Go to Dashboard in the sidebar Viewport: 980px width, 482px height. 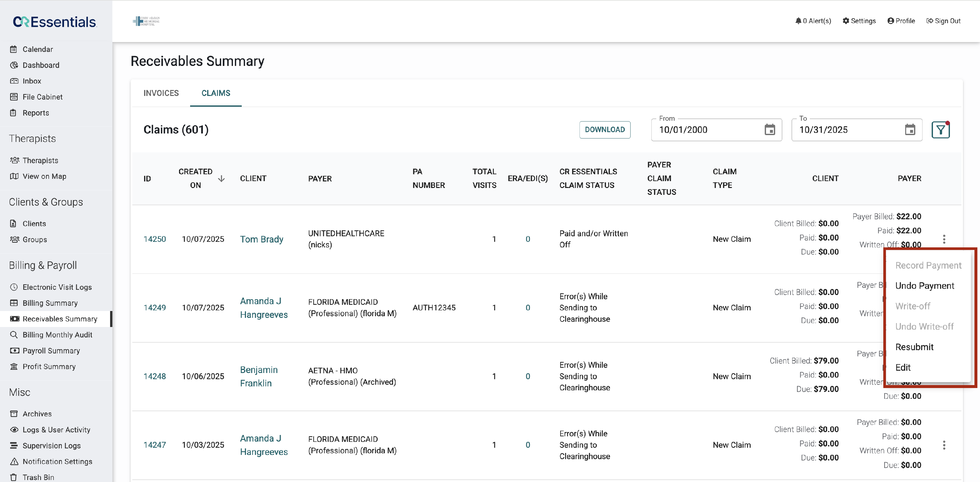pos(41,65)
